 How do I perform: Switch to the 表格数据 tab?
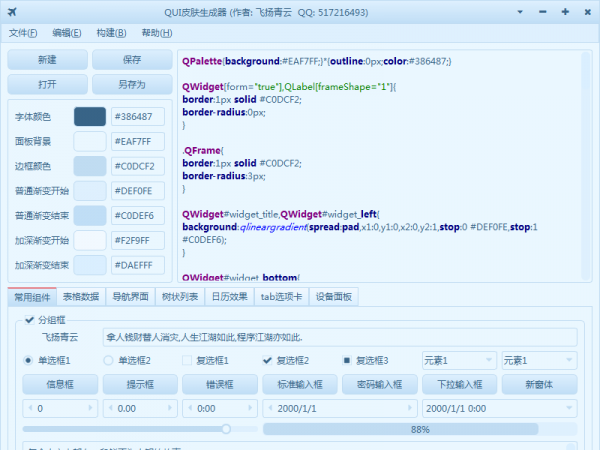(x=80, y=296)
